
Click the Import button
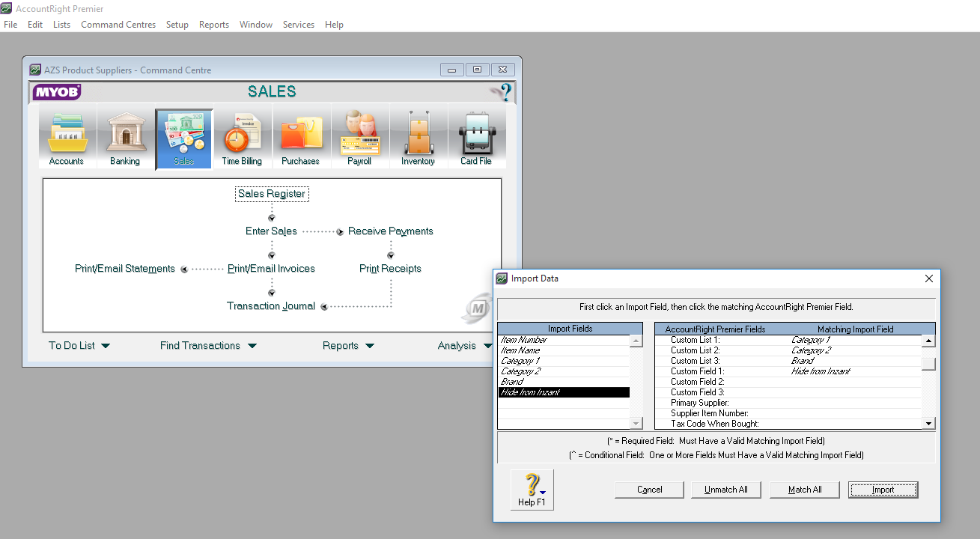(x=883, y=490)
